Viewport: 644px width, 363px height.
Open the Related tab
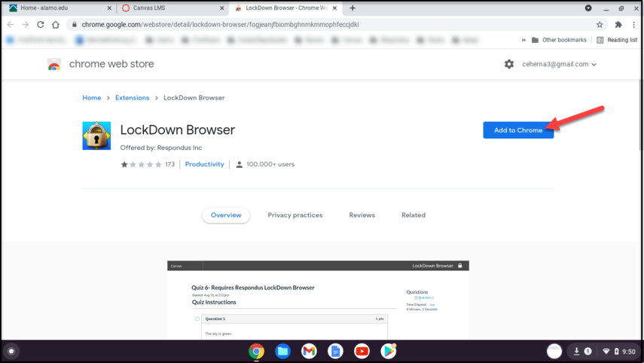(413, 215)
